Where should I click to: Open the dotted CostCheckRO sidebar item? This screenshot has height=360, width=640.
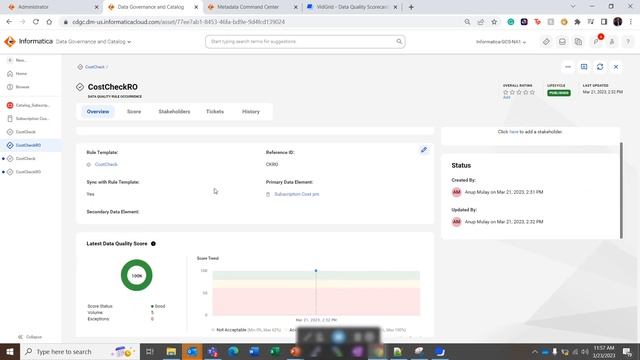[x=24, y=172]
